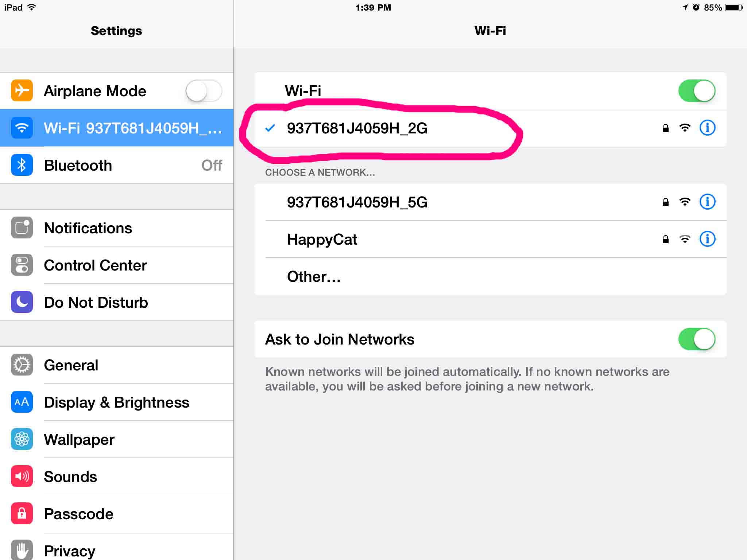This screenshot has width=747, height=560.
Task: Select Display & Brightness in sidebar
Action: [x=116, y=402]
